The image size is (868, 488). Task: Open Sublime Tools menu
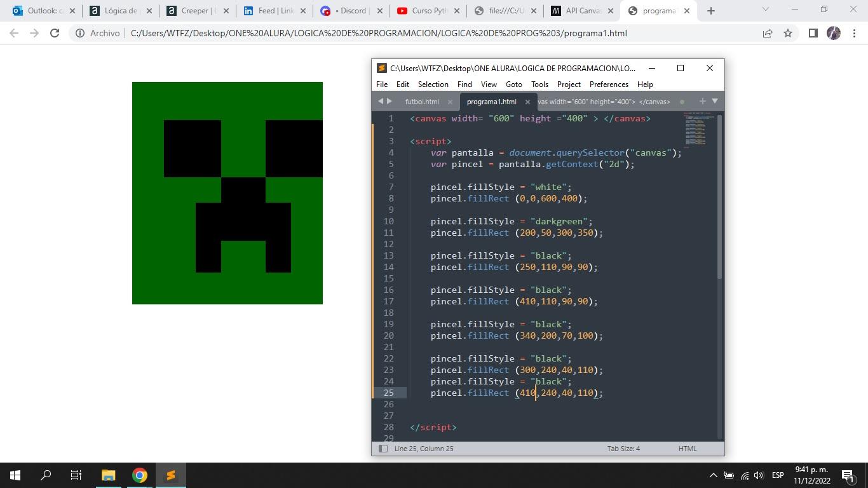[539, 84]
